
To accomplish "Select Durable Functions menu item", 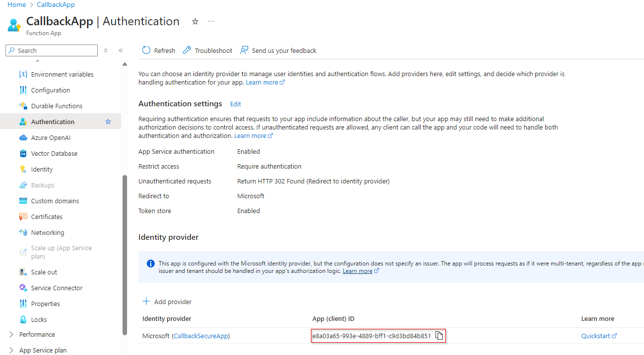I will [56, 106].
